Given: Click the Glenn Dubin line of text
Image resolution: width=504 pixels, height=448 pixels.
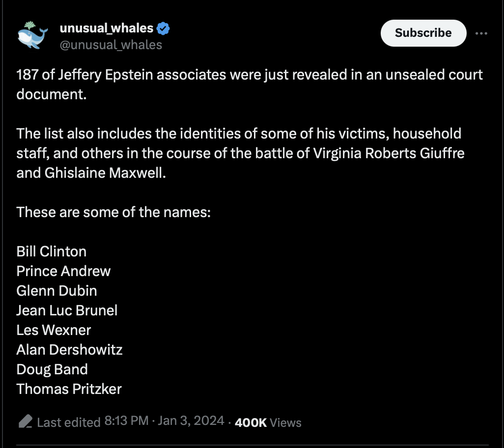Looking at the screenshot, I should (x=56, y=291).
